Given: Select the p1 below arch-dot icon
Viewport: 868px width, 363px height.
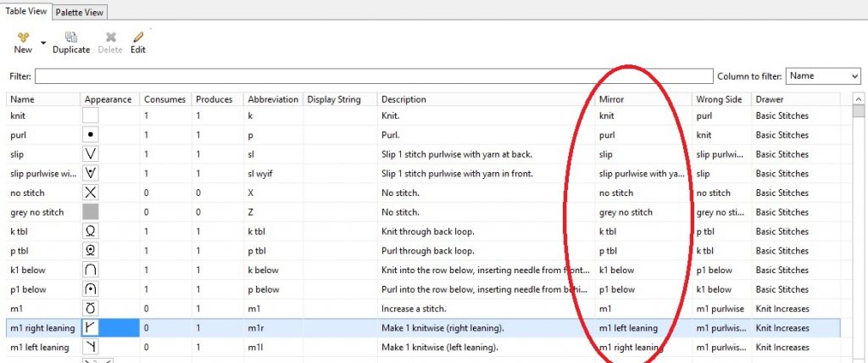Looking at the screenshot, I should pyautogui.click(x=90, y=289).
